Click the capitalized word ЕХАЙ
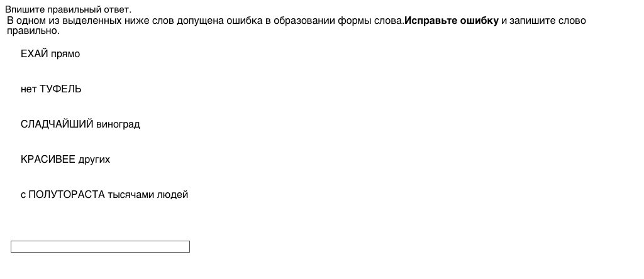The width and height of the screenshot is (644, 279). (x=34, y=54)
